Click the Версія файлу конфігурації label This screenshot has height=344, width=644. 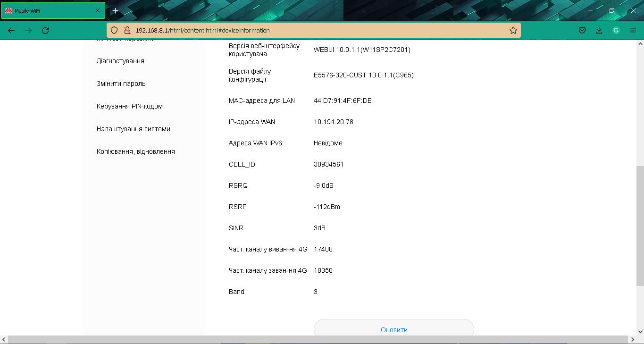(250, 75)
